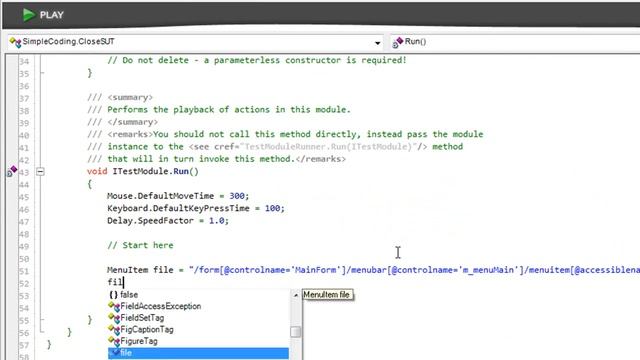The height and width of the screenshot is (360, 640).
Task: Click the '// Start here' comment
Action: [x=140, y=245]
